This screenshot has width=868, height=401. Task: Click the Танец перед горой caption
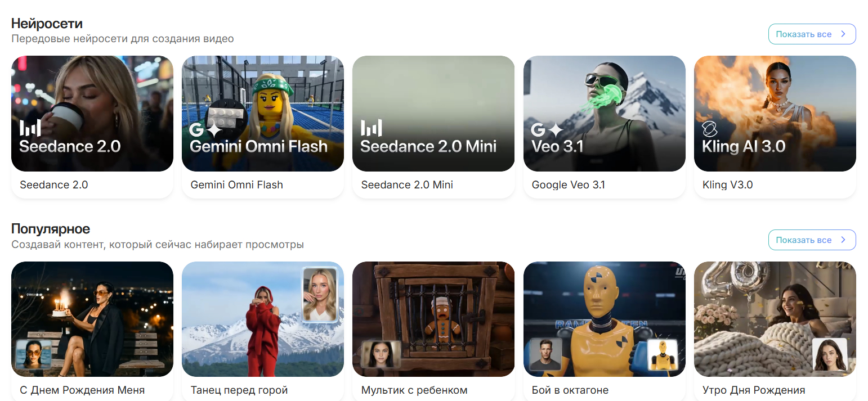click(239, 390)
